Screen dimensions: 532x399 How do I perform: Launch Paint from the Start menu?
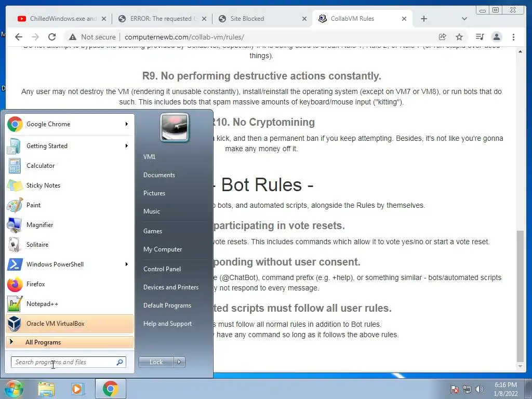[70, 205]
